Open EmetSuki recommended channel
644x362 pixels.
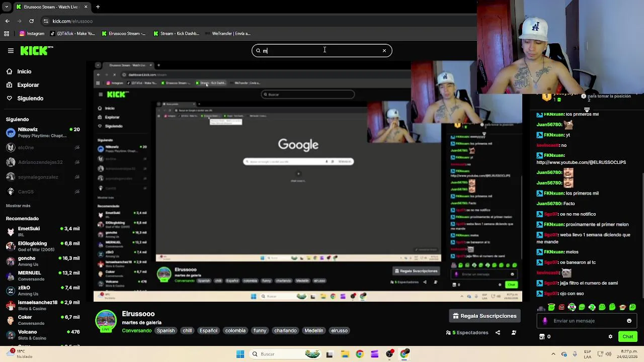(x=42, y=231)
